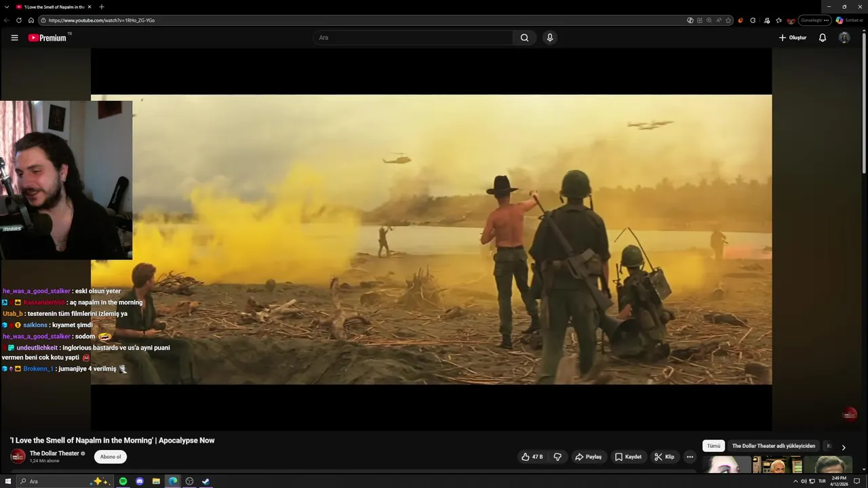
Task: Go to YouTube Premium home logo
Action: [x=49, y=38]
